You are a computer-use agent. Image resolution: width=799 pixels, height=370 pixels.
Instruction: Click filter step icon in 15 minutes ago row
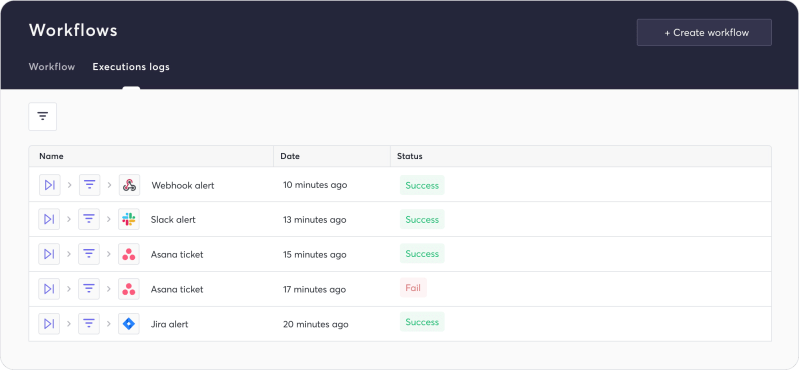coord(89,254)
